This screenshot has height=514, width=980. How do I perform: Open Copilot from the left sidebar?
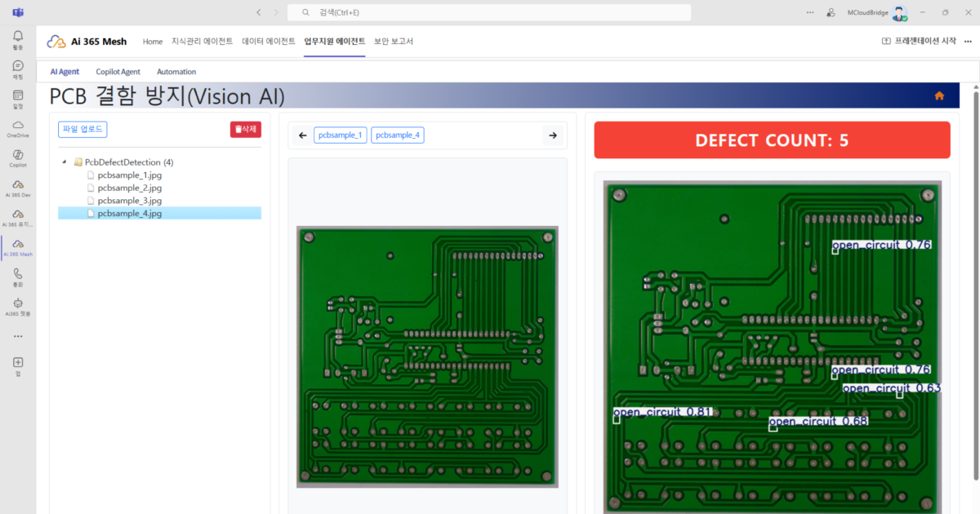click(x=18, y=155)
